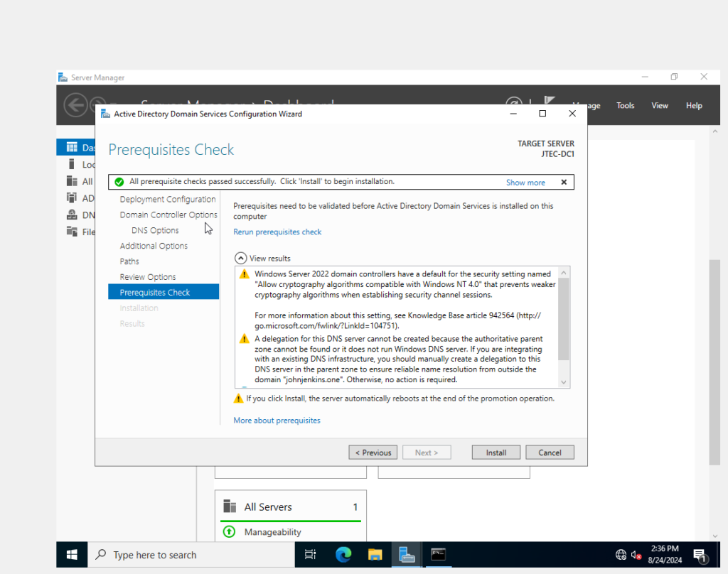
Task: Open the All Servers tile title
Action: [268, 507]
